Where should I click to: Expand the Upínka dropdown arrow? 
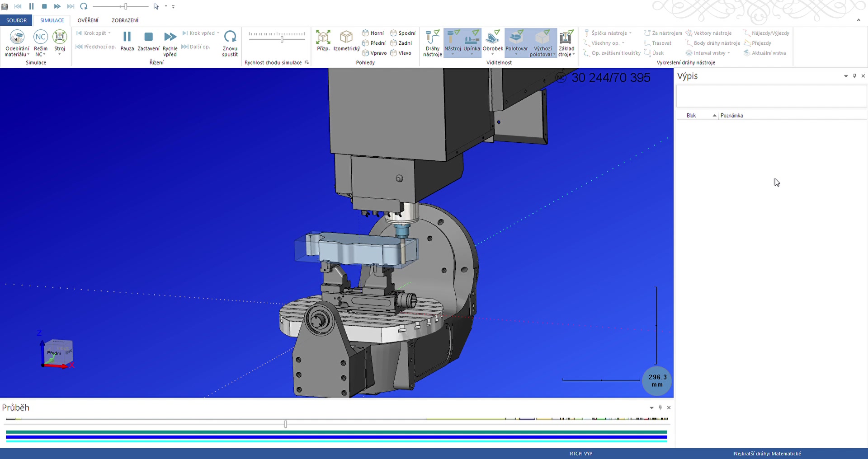(x=472, y=55)
